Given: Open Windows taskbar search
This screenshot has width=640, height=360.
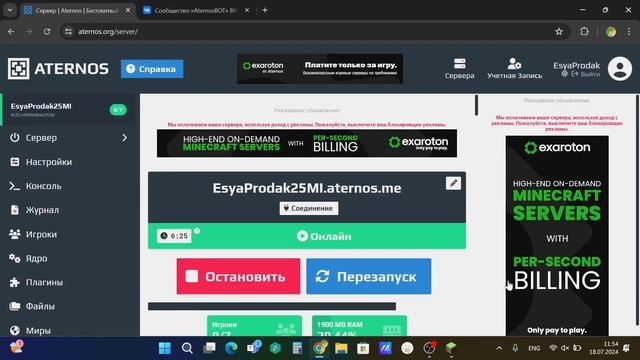Looking at the screenshot, I should [x=187, y=348].
